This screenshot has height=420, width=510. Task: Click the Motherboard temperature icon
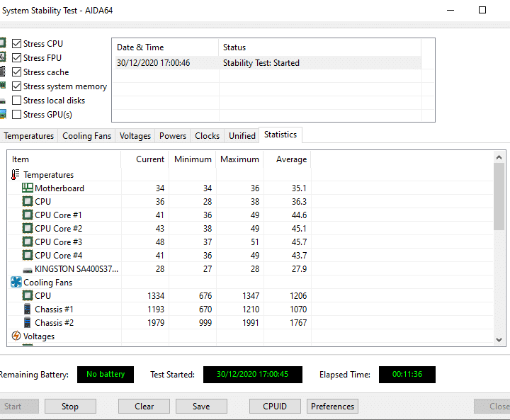[28, 188]
